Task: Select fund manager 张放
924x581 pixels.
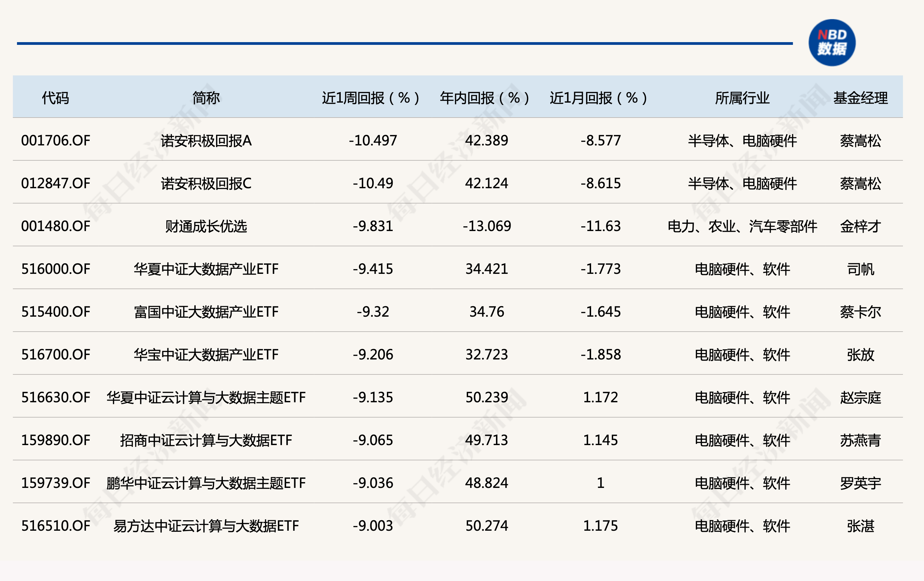Action: click(860, 355)
